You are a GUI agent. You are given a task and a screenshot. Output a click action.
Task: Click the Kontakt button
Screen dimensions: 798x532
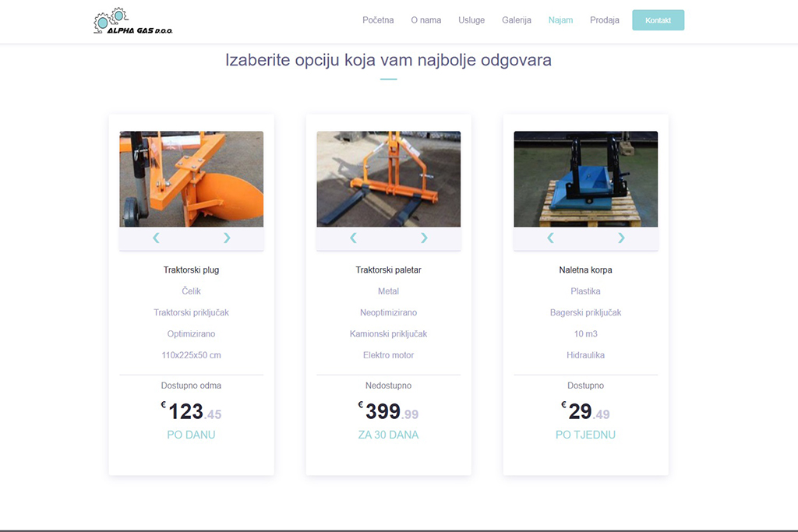click(x=658, y=20)
